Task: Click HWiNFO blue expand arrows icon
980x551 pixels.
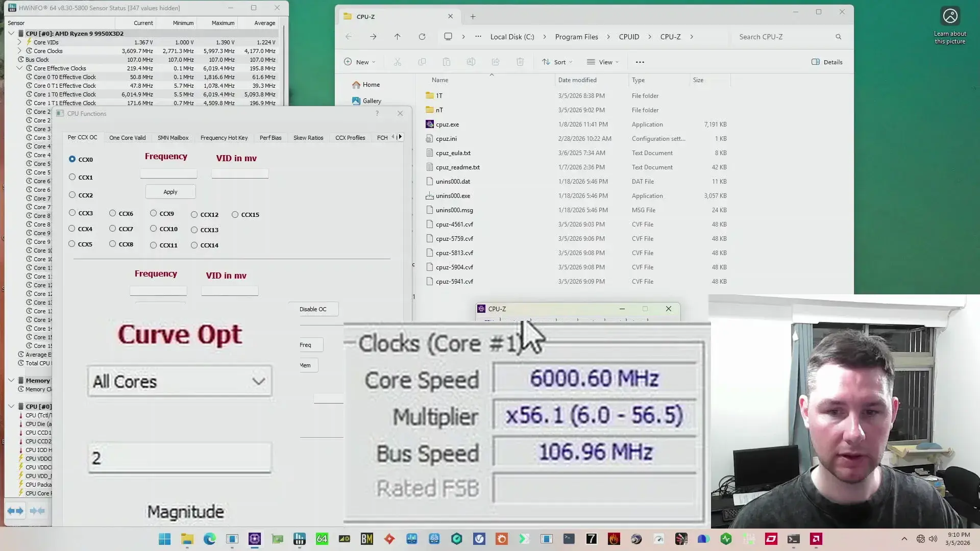Action: click(15, 511)
